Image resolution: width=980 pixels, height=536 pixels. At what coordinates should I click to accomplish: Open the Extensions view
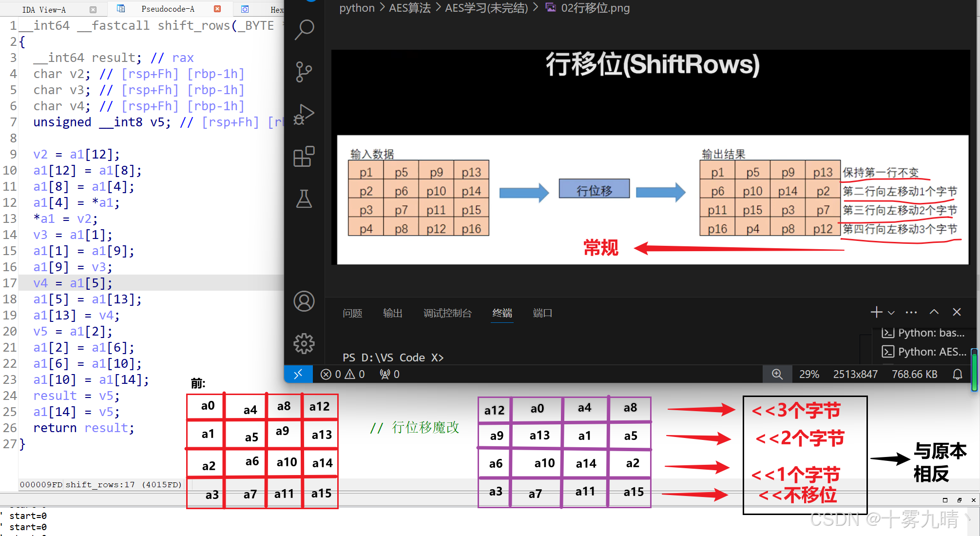coord(304,157)
